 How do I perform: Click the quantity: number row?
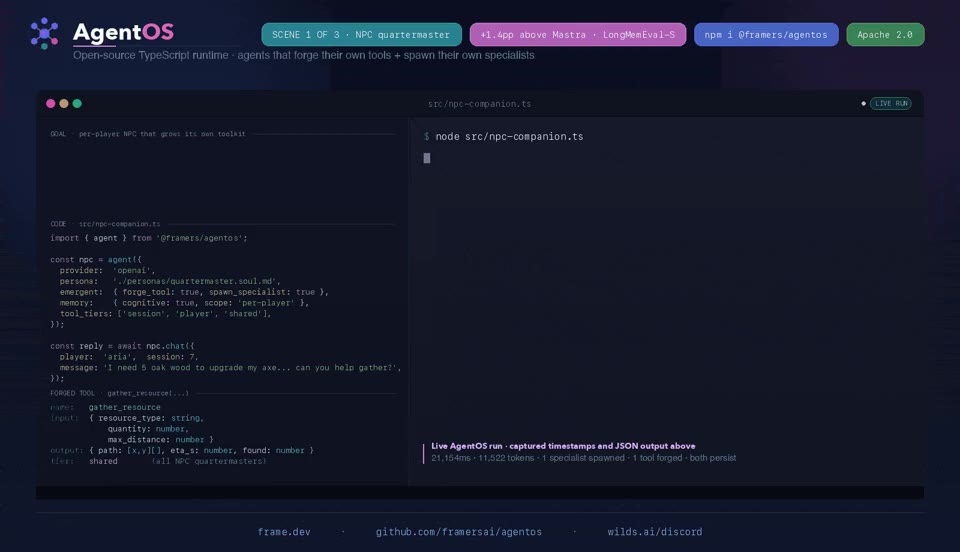(148, 429)
